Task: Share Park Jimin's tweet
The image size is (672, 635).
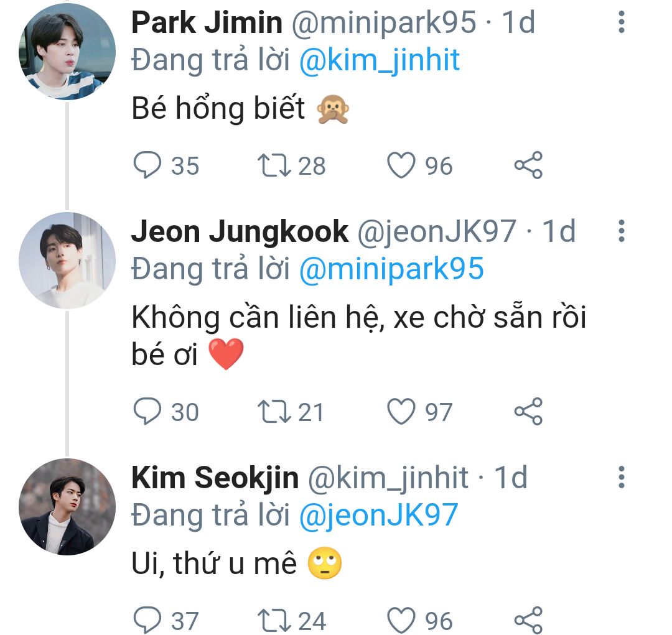Action: point(528,165)
